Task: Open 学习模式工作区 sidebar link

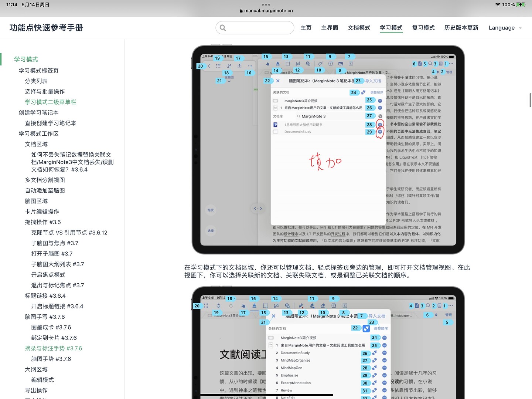Action: pyautogui.click(x=39, y=133)
